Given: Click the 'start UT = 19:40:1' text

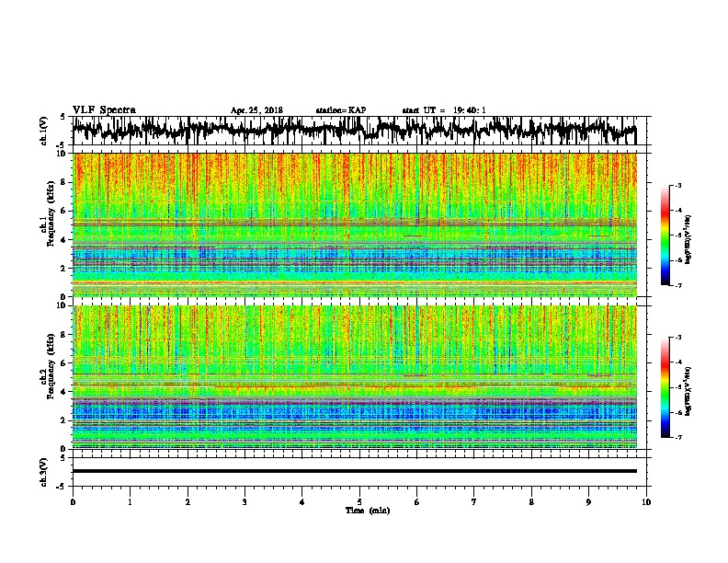Looking at the screenshot, I should (444, 110).
